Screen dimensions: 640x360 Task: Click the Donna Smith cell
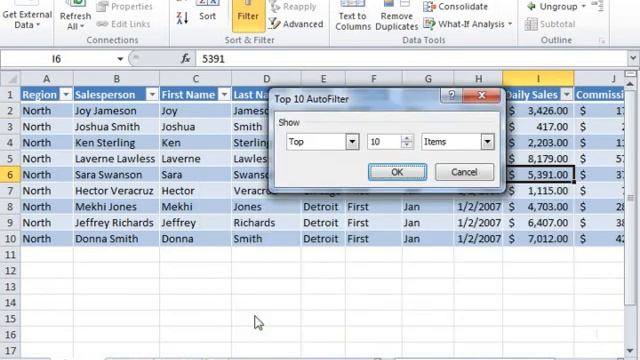pyautogui.click(x=116, y=239)
